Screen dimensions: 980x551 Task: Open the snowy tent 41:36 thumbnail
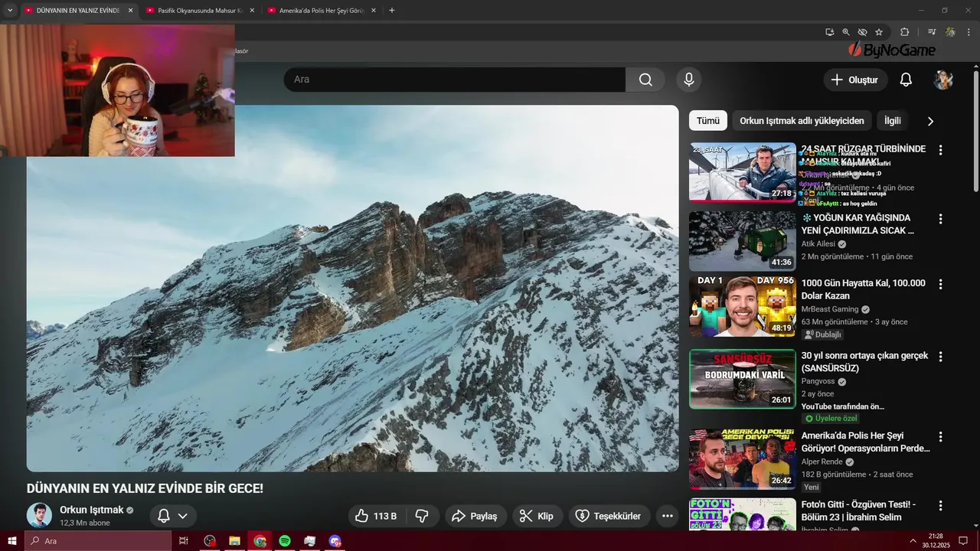(x=743, y=241)
